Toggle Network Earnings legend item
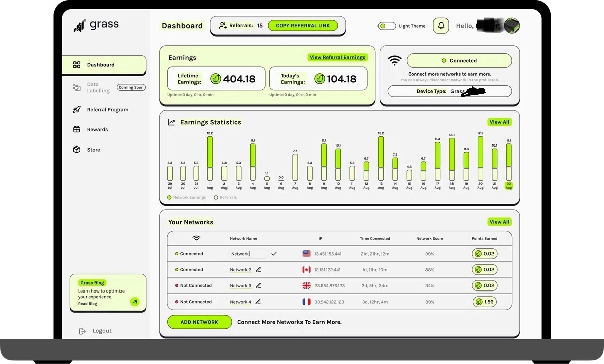604x364 pixels. click(187, 197)
